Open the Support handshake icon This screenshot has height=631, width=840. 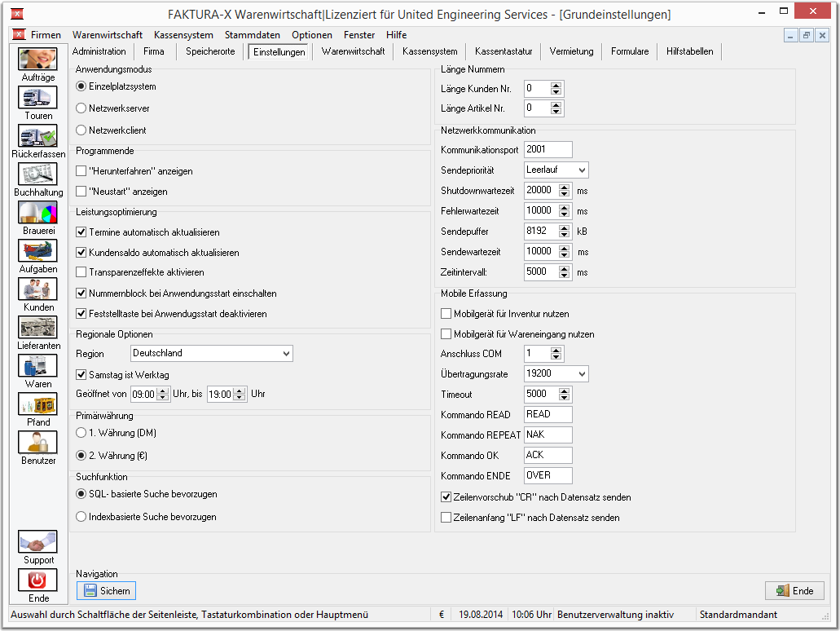[x=37, y=541]
